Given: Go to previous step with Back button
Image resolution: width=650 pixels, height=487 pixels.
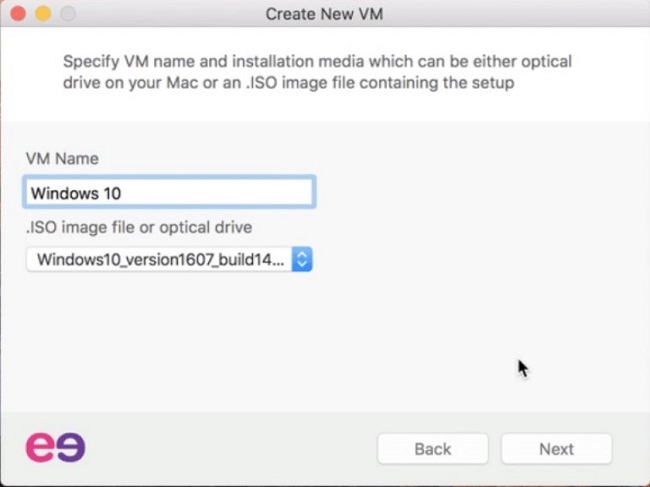Looking at the screenshot, I should coord(432,449).
